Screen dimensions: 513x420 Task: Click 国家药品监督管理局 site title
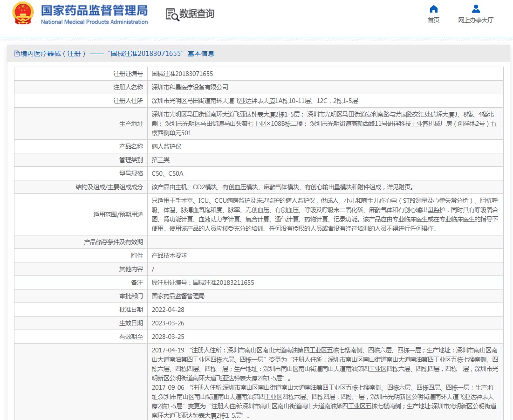[94, 11]
